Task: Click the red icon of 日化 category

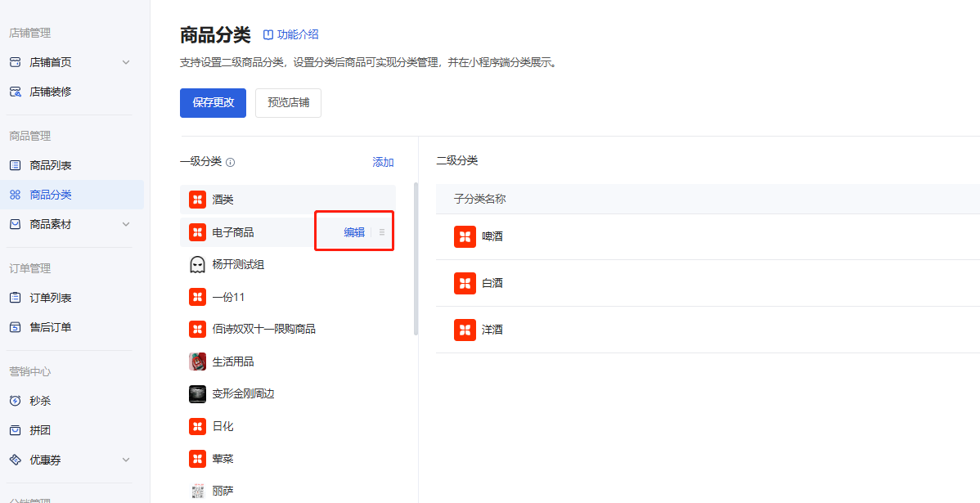Action: [197, 426]
